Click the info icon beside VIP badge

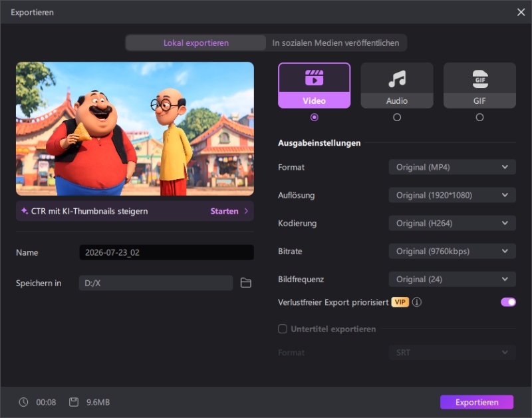click(417, 302)
